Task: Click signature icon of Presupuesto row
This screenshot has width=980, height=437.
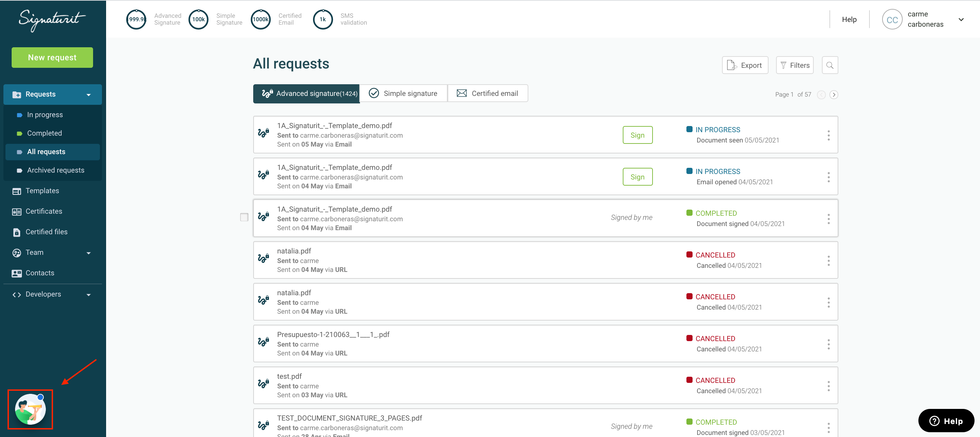Action: [x=263, y=341]
